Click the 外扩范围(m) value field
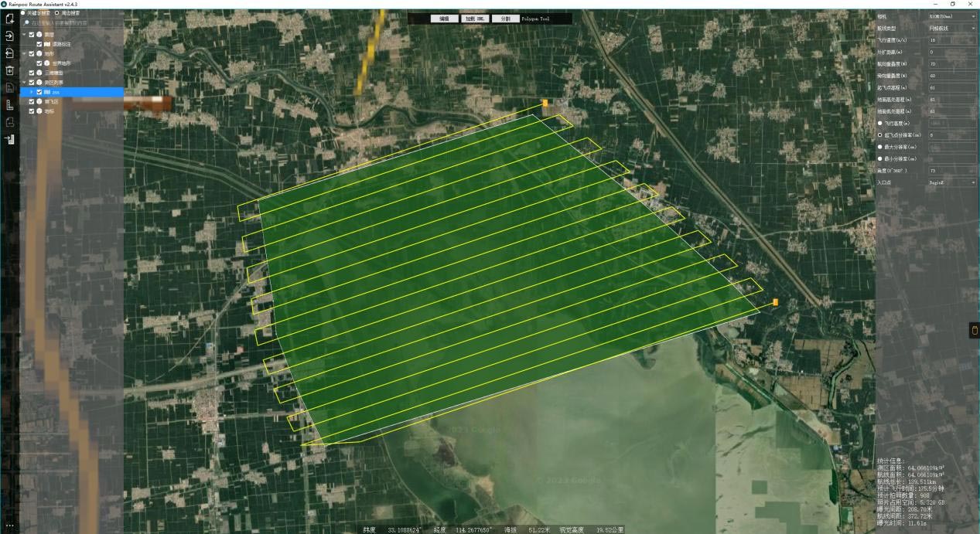This screenshot has width=980, height=534. click(952, 52)
